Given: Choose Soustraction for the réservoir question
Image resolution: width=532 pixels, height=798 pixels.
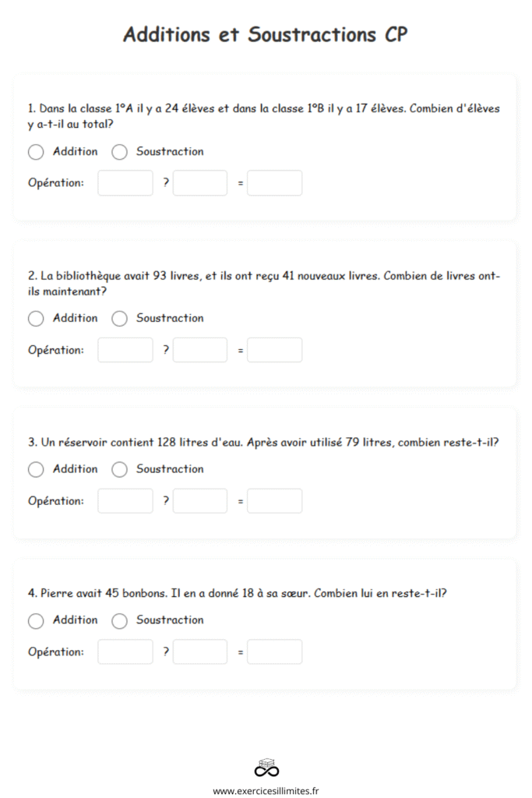Looking at the screenshot, I should (119, 470).
